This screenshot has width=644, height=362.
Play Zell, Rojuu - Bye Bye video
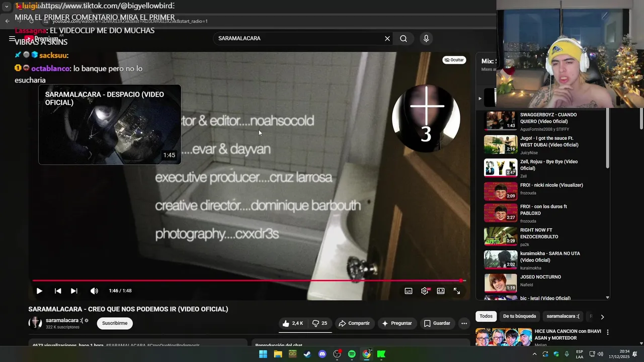point(542,168)
